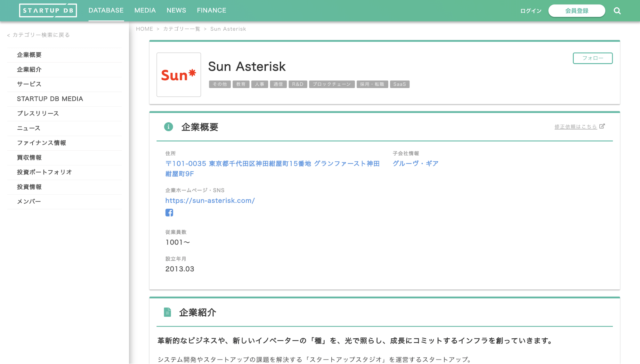Select the SaaS category tag

[x=400, y=84]
